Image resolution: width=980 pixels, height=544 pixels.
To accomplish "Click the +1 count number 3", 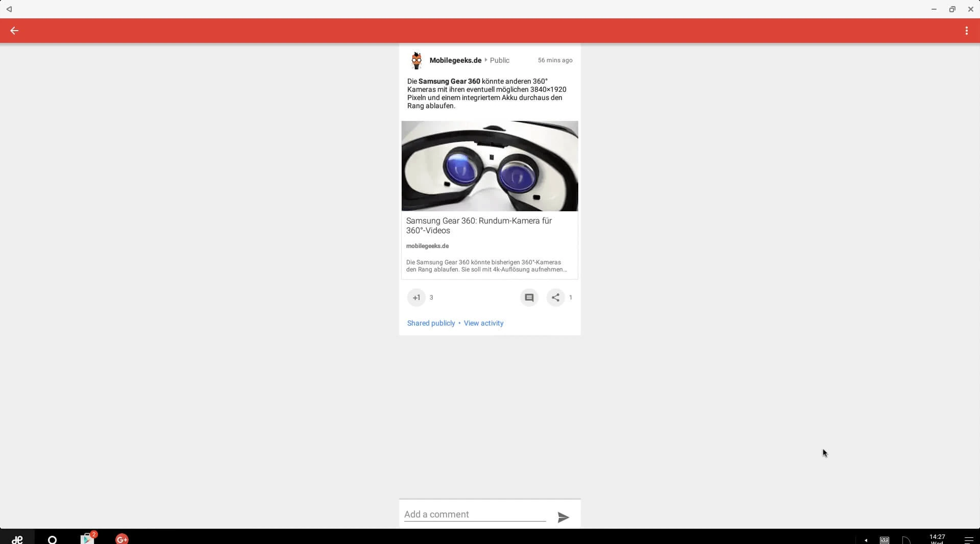I will (x=431, y=298).
